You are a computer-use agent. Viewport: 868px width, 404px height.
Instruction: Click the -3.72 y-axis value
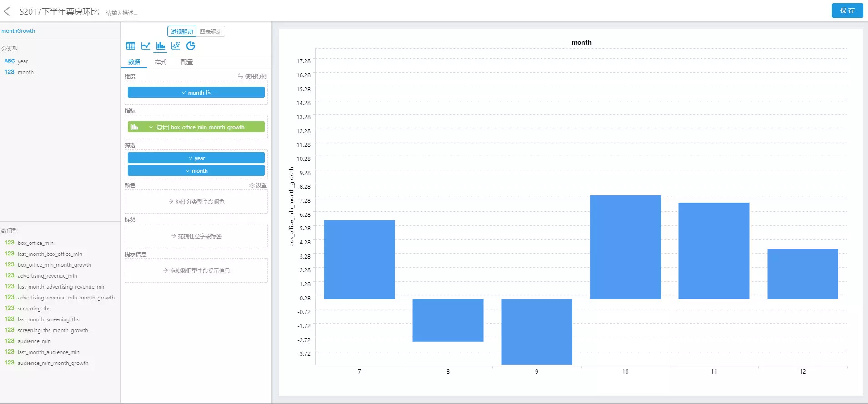point(304,354)
